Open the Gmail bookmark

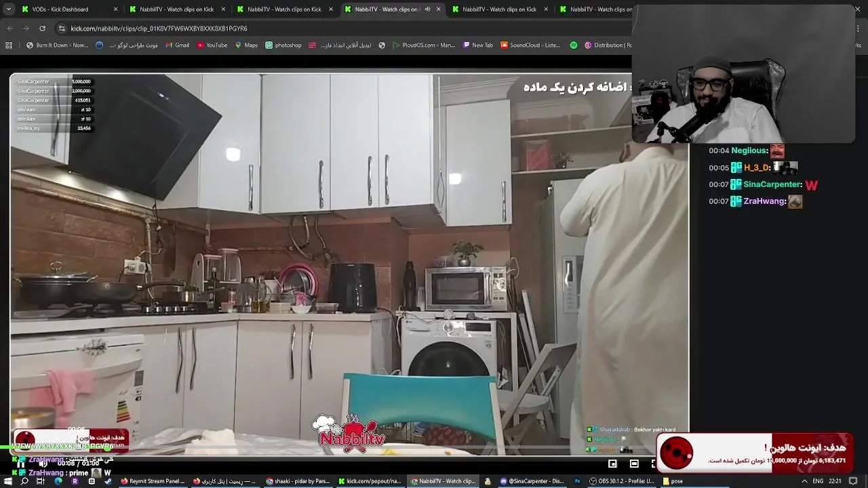(x=177, y=45)
